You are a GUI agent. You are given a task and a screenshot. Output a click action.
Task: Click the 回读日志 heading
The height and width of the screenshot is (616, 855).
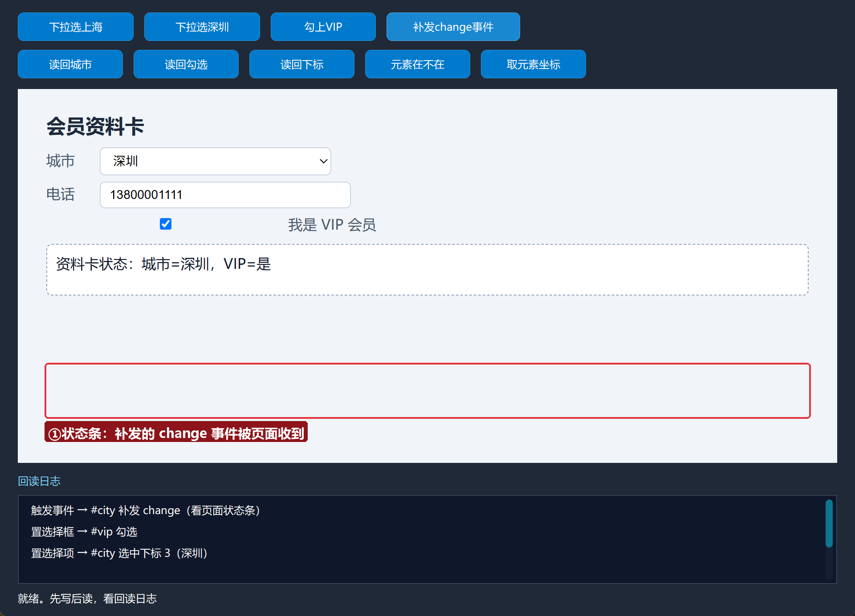tap(39, 481)
